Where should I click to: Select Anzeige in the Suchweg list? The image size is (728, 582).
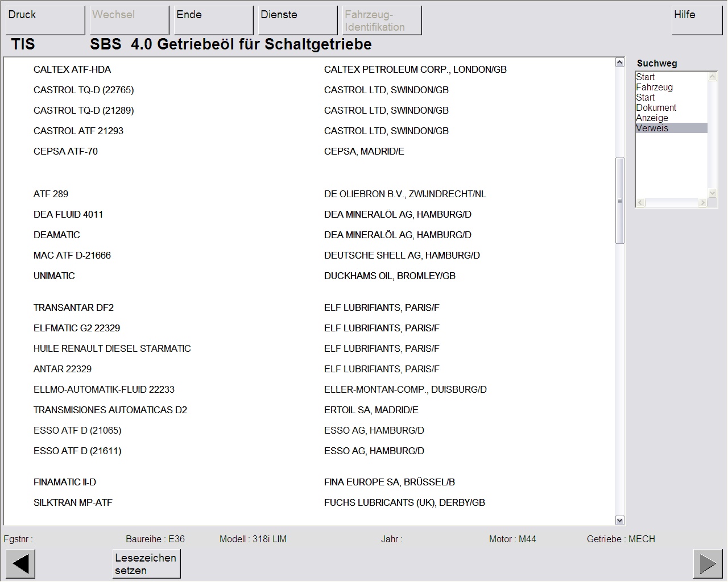(x=652, y=118)
